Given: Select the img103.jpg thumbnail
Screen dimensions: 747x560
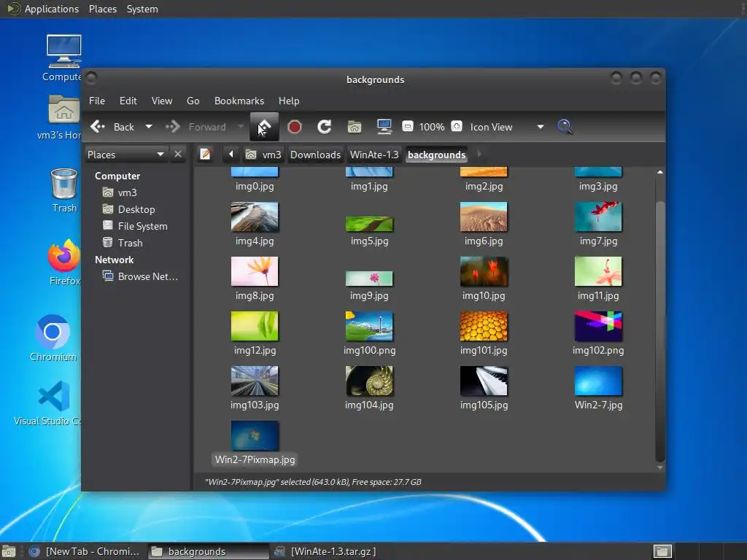Looking at the screenshot, I should click(x=255, y=381).
